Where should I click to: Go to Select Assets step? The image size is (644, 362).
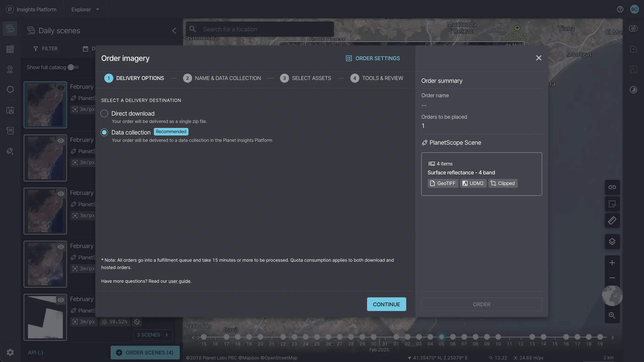[x=305, y=78]
